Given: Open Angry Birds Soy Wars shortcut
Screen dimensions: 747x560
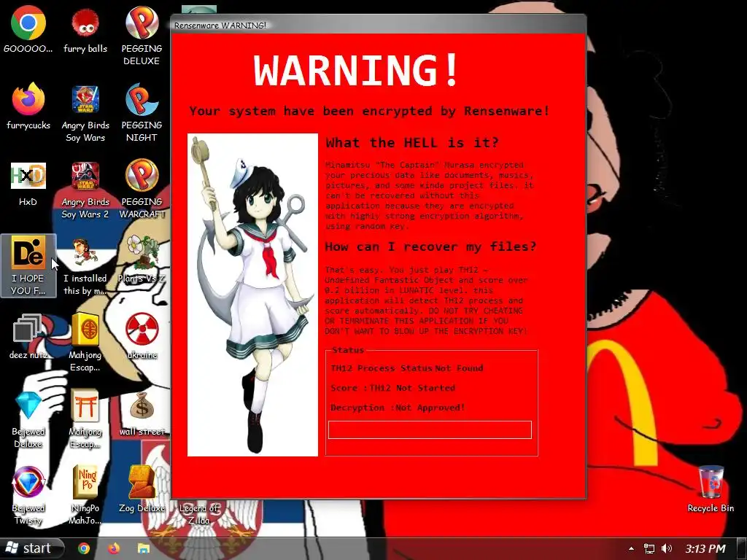Looking at the screenshot, I should [85, 113].
